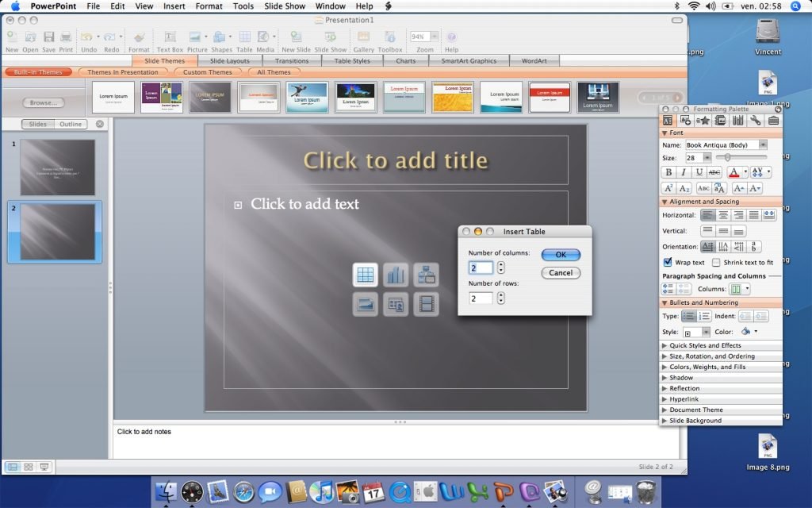812x508 pixels.
Task: Click OK in the Insert Table dialog
Action: click(x=560, y=254)
